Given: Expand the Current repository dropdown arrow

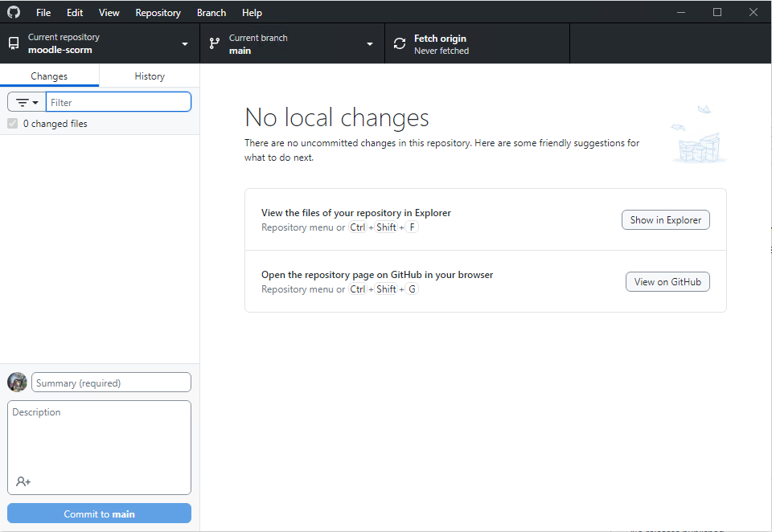Looking at the screenshot, I should pos(185,44).
